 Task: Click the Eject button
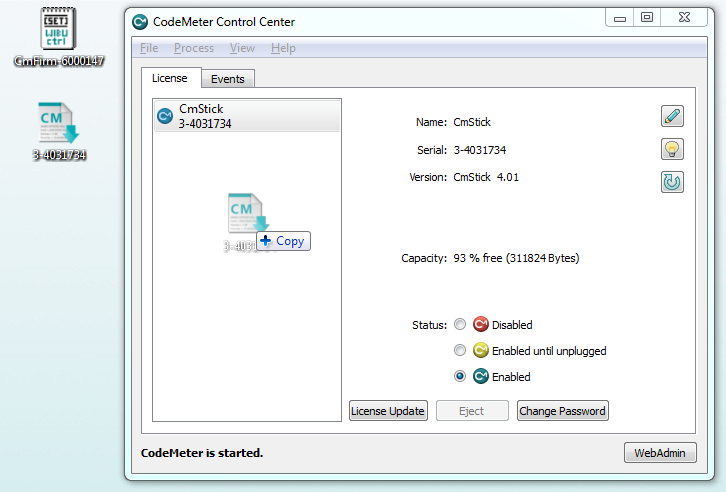pos(472,411)
